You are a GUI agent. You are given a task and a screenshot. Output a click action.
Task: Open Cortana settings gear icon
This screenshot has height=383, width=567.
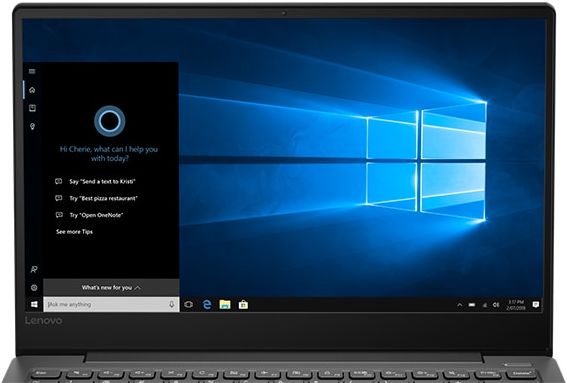[34, 288]
